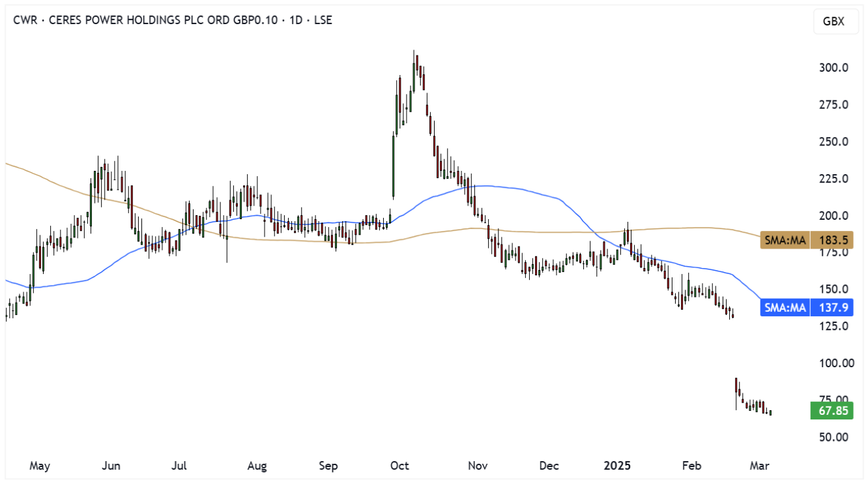Click the Sep label on time axis
Screen dimensions: 868x484
click(328, 466)
